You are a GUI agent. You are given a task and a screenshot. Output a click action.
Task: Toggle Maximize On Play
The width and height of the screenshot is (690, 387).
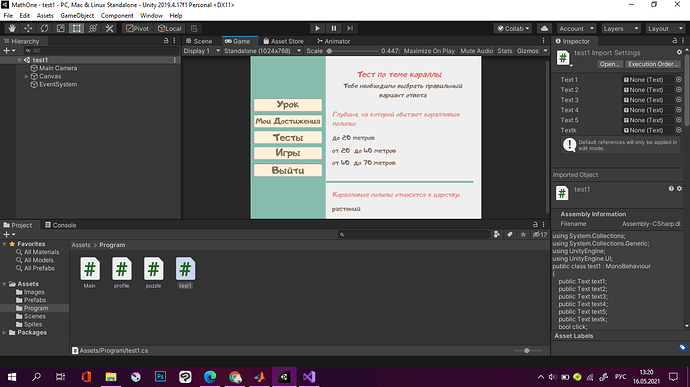(x=429, y=51)
